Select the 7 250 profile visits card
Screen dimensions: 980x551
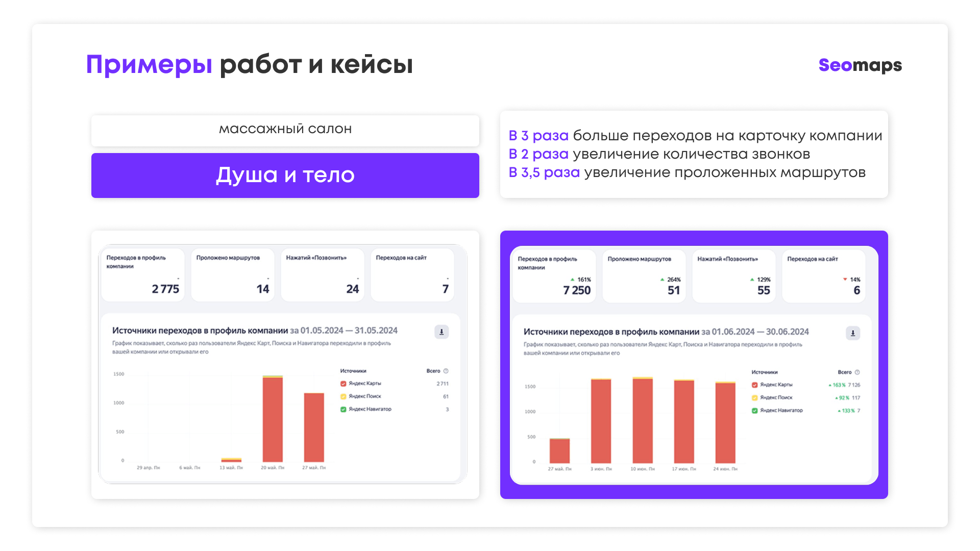click(x=554, y=276)
